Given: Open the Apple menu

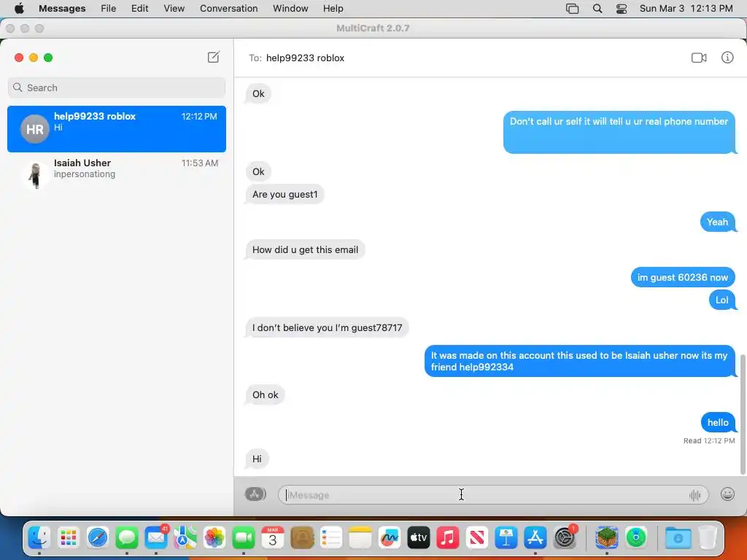Looking at the screenshot, I should point(19,8).
